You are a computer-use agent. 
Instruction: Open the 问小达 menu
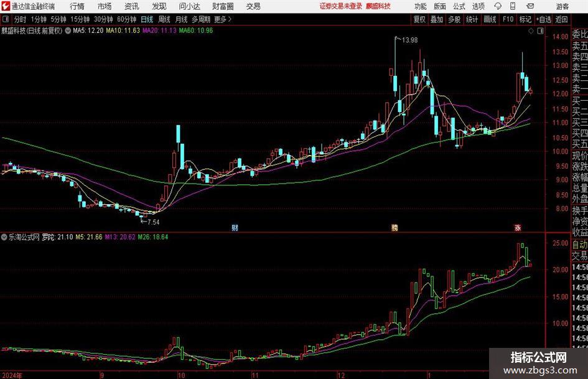pos(189,6)
